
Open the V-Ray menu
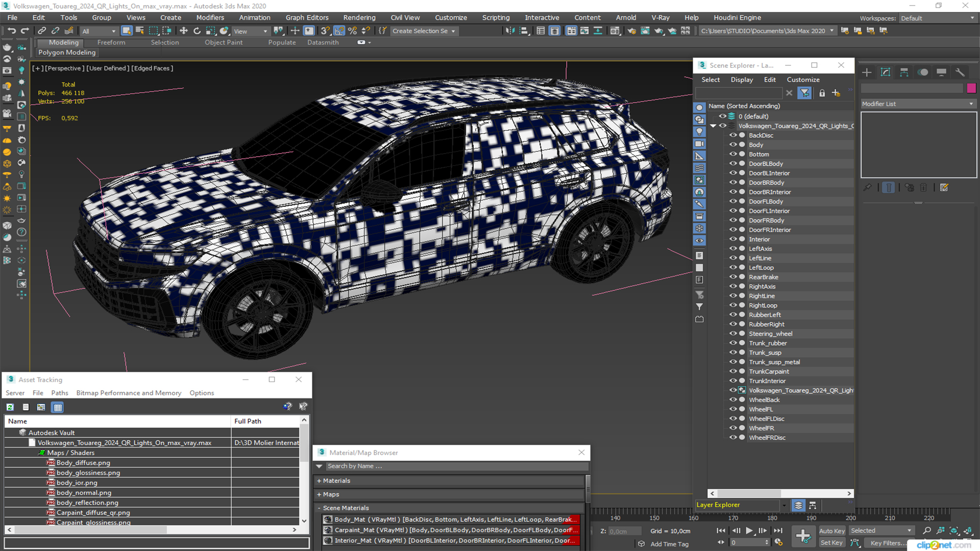click(x=660, y=17)
